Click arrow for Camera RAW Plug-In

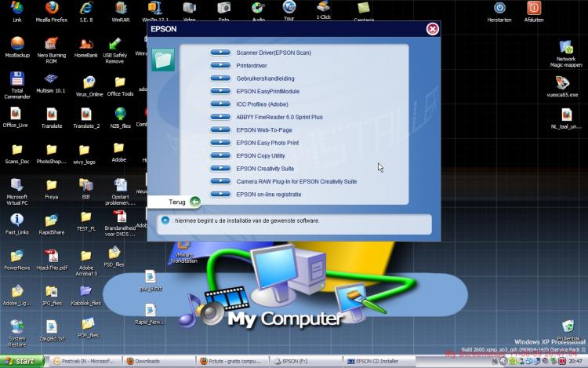tap(220, 181)
